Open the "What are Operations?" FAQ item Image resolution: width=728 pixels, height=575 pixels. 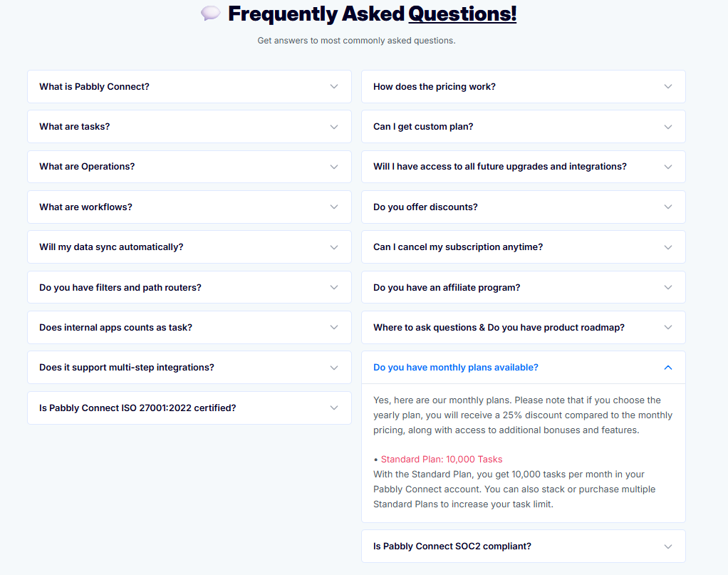[189, 167]
